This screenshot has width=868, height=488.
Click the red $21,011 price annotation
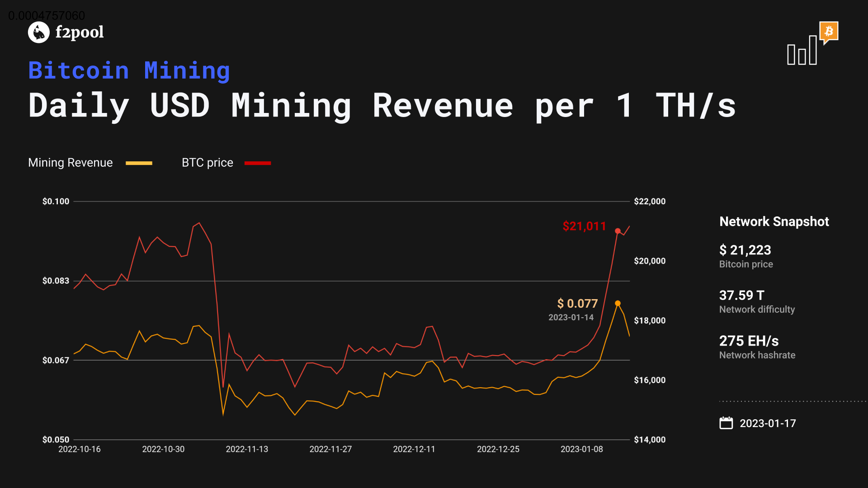[584, 226]
